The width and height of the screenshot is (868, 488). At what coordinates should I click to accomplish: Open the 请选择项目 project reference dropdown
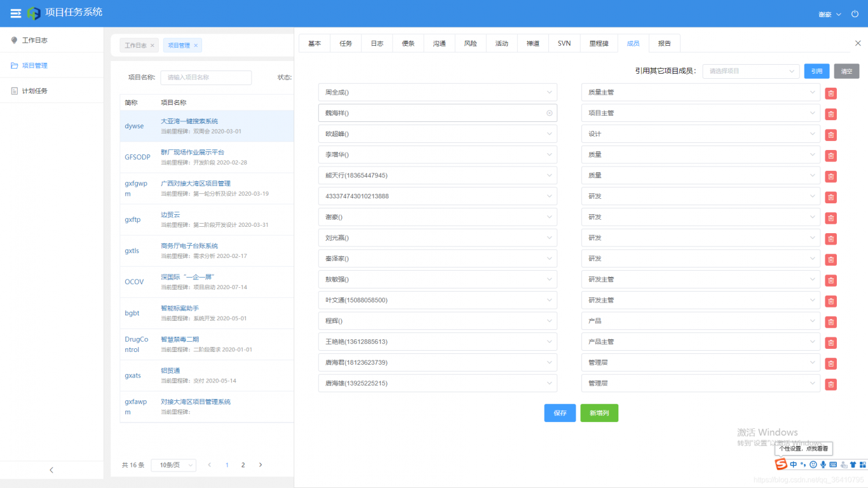click(751, 71)
